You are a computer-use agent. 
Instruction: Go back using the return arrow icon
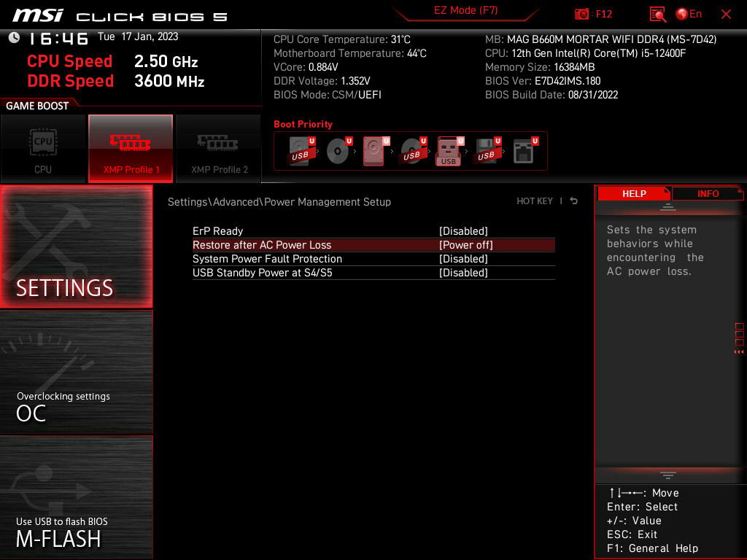[x=574, y=201]
